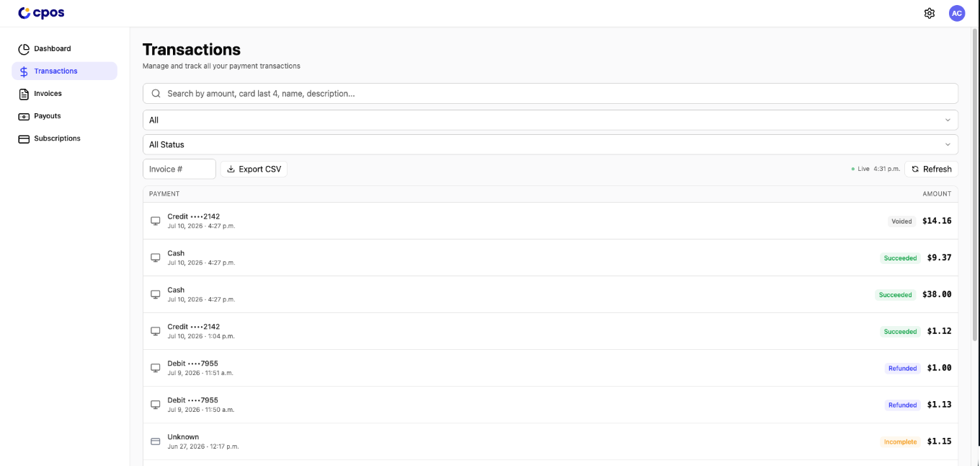Click the $1.15 amount

pos(940,441)
